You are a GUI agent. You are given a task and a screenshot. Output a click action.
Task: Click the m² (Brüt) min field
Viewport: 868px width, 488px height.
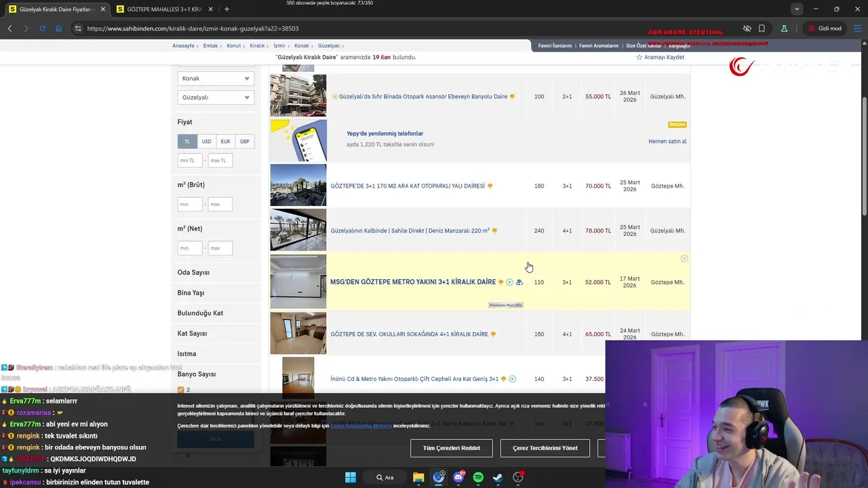(x=189, y=204)
